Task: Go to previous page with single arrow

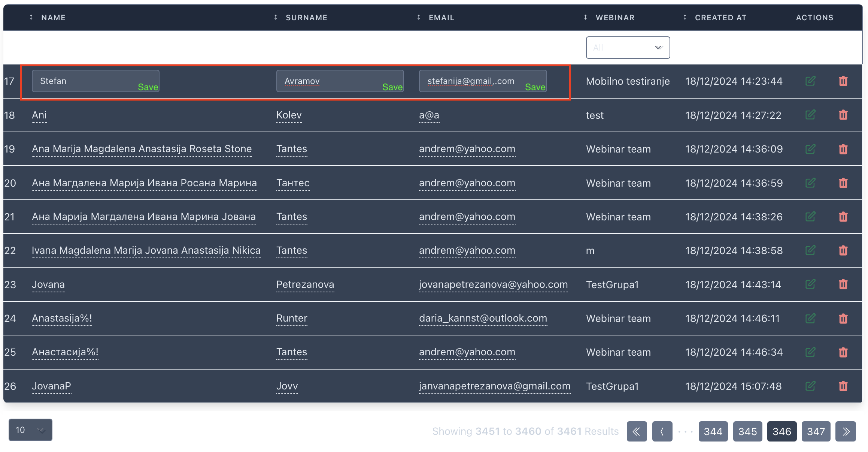Action: (662, 431)
